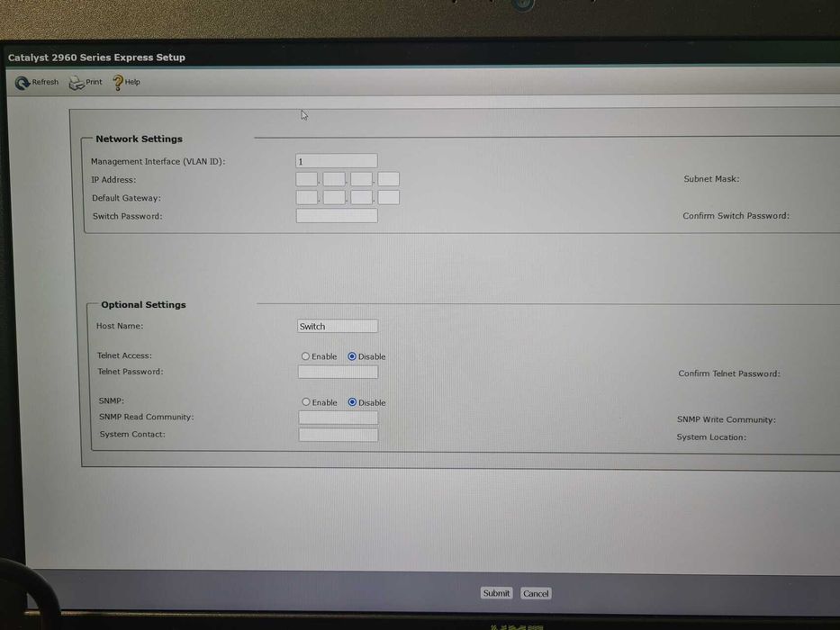Enable SNMP radio button
840x630 pixels.
coord(306,401)
